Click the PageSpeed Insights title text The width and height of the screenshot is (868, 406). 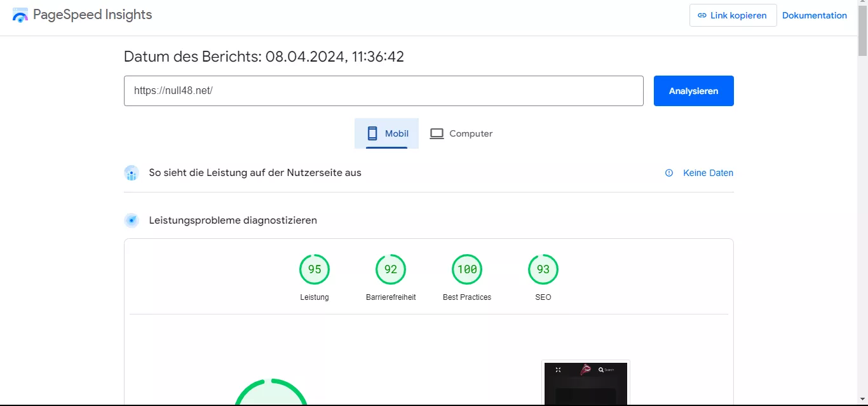(93, 15)
